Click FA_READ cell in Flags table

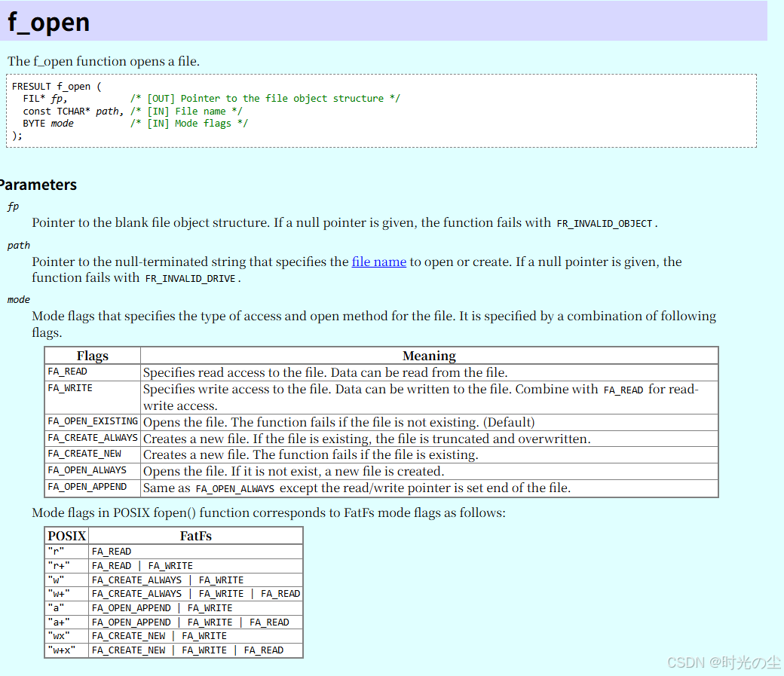(93, 372)
